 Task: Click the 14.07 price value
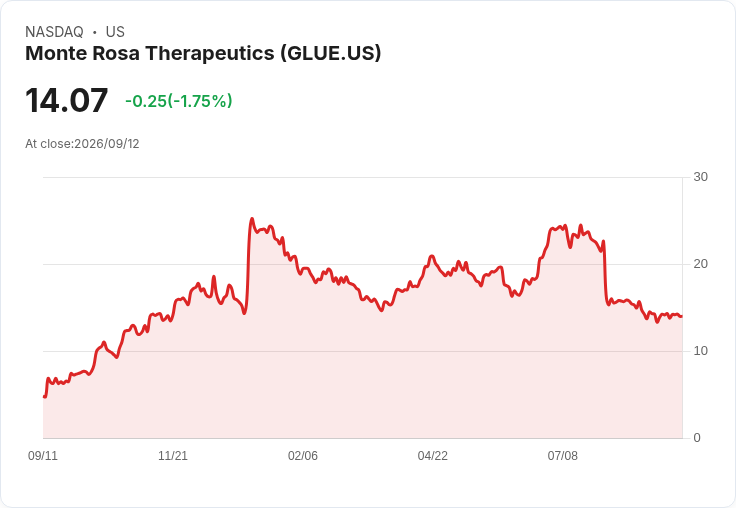point(67,100)
